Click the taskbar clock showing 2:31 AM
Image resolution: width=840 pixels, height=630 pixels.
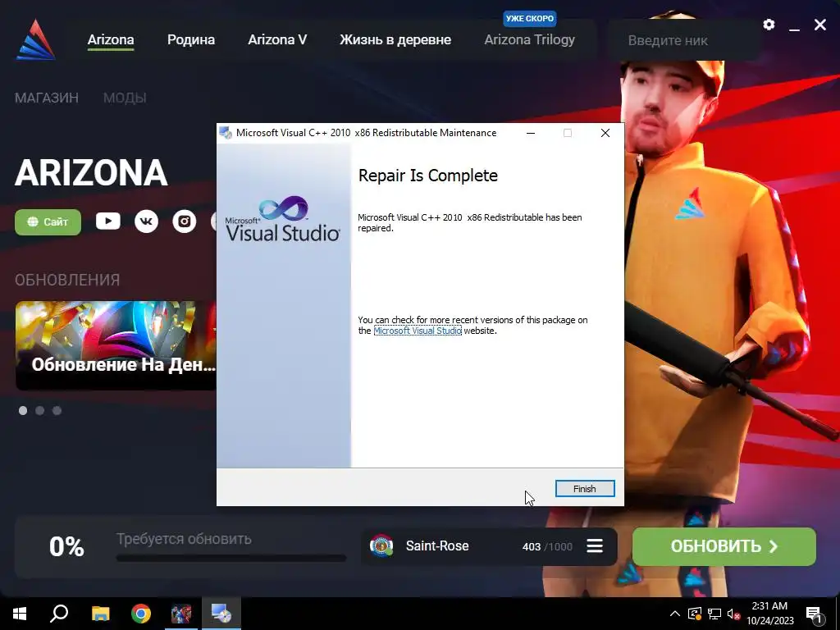[x=769, y=614]
